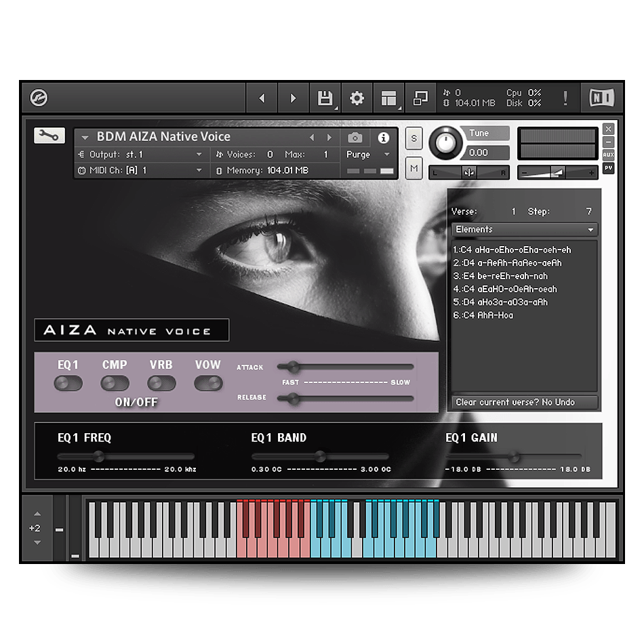Click the Verse value 1
644x644 pixels.
point(513,212)
